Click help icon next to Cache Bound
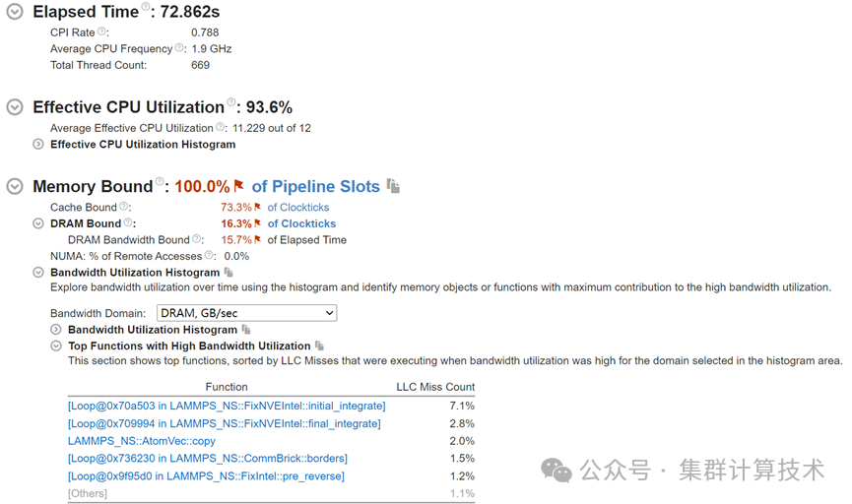This screenshot has height=504, width=852. tap(124, 207)
